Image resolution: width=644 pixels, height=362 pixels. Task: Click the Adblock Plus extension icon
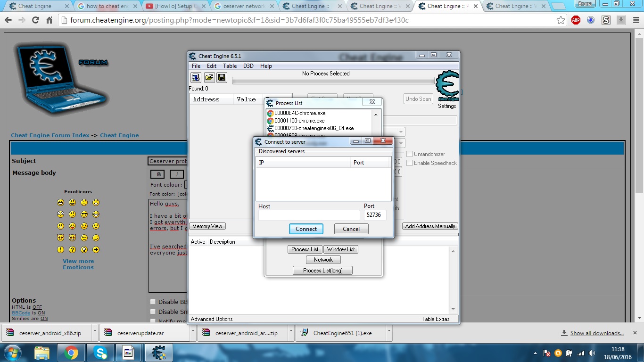tap(576, 20)
